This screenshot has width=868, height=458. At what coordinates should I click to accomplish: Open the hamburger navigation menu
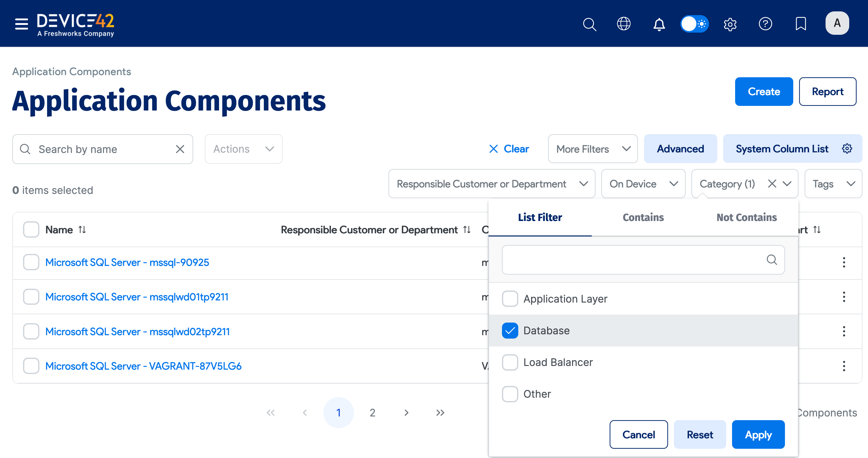(x=21, y=24)
